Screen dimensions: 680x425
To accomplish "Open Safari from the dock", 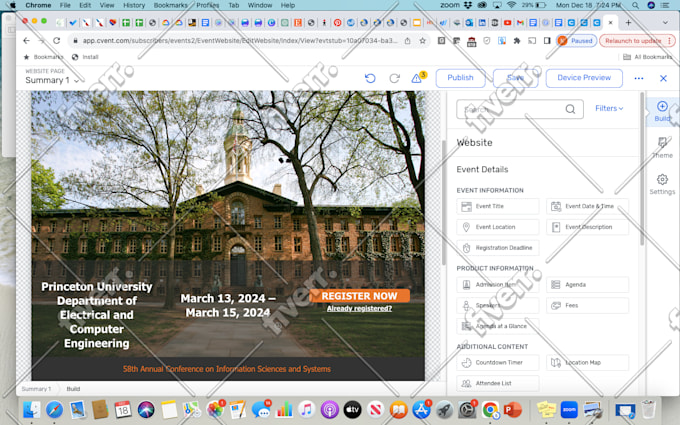I will point(54,409).
